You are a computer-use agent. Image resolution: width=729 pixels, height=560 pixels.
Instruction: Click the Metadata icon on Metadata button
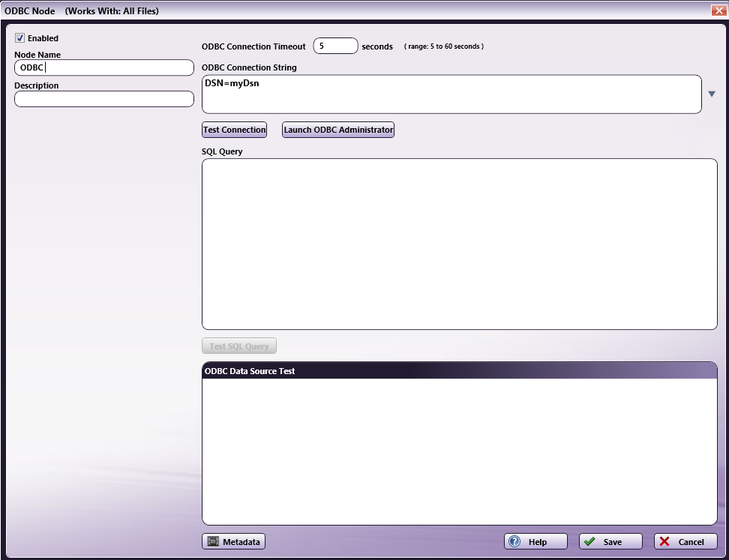click(214, 541)
